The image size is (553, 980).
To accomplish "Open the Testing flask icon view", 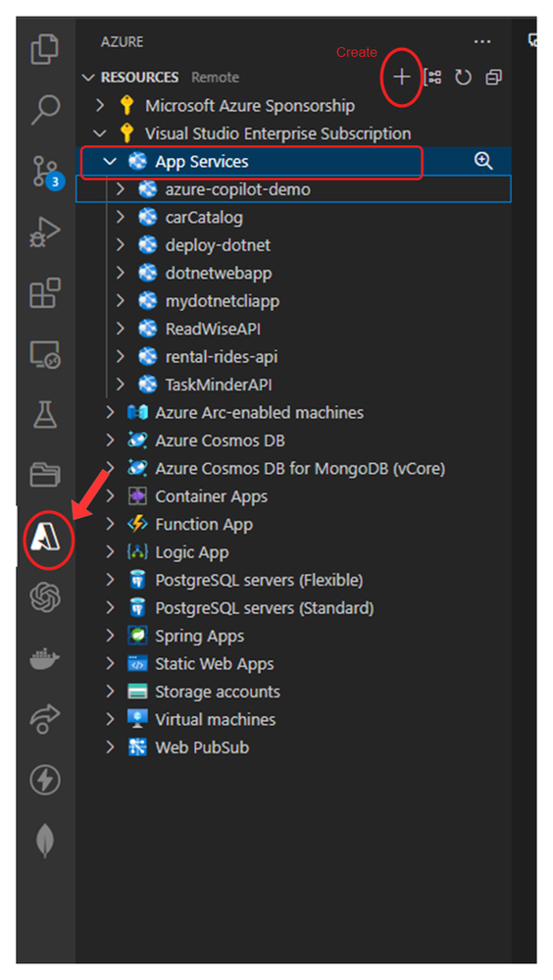I will (x=45, y=414).
